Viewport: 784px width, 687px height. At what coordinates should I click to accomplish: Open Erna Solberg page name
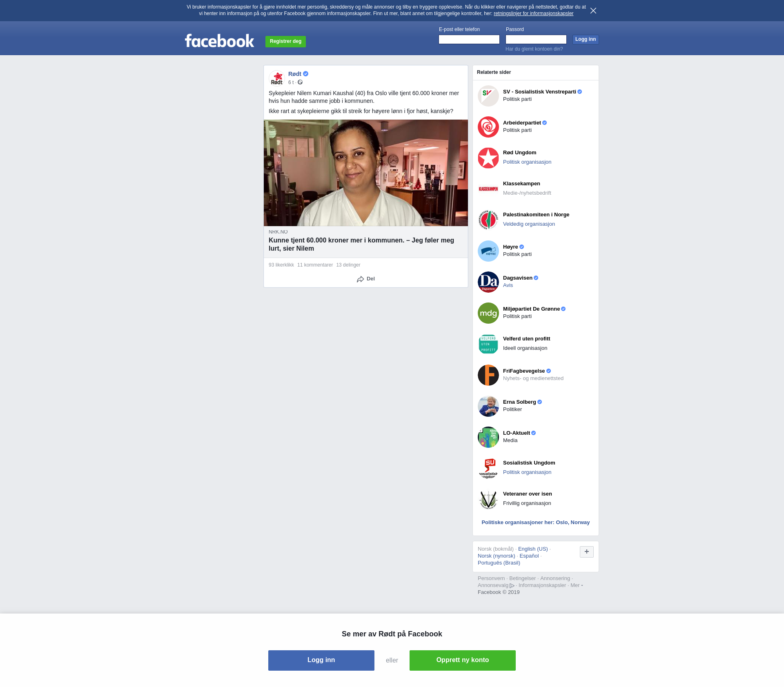pos(519,402)
